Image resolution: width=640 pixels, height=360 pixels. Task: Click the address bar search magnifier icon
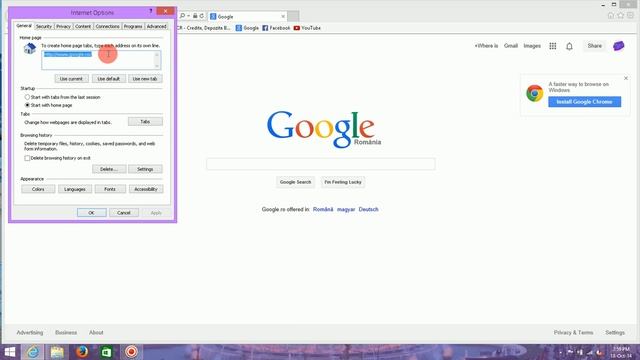tap(182, 16)
